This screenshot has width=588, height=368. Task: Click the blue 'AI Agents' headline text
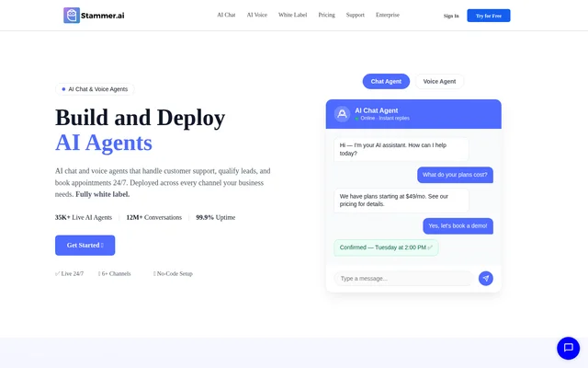pos(104,143)
